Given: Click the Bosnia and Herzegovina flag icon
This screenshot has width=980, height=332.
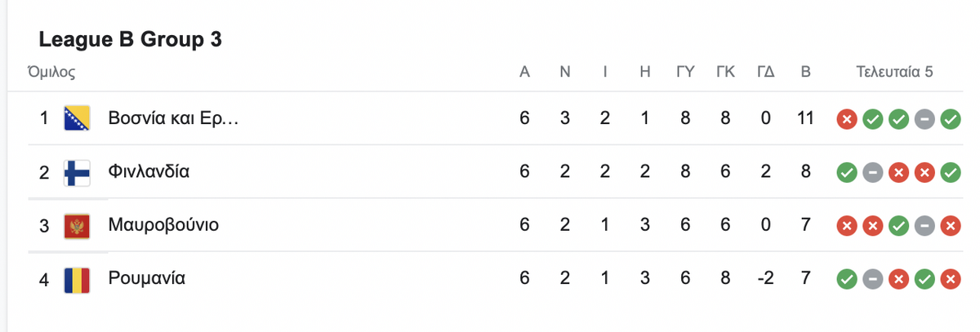Looking at the screenshot, I should click(77, 119).
